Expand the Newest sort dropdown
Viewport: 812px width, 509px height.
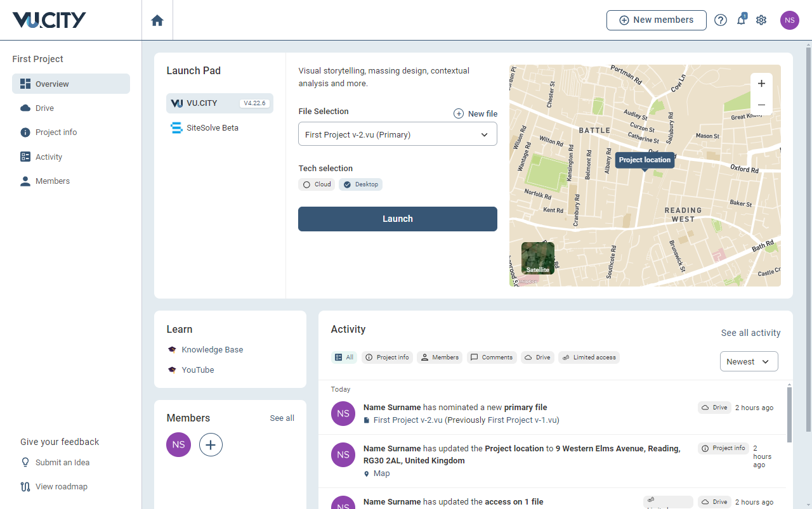coord(749,361)
